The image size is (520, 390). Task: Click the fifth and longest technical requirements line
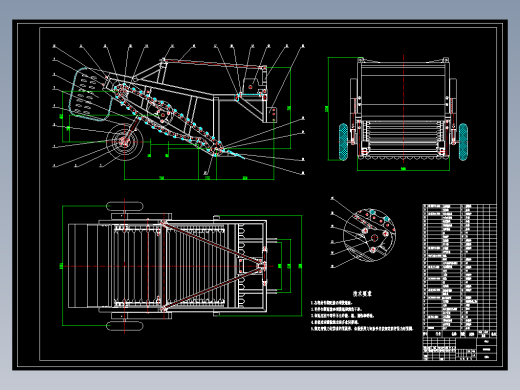[x=362, y=329]
